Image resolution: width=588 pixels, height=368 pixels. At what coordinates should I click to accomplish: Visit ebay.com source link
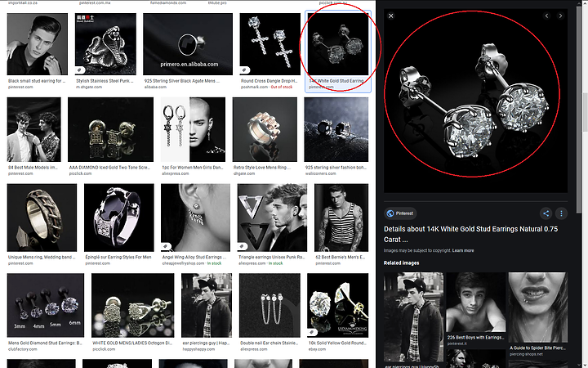tap(317, 349)
